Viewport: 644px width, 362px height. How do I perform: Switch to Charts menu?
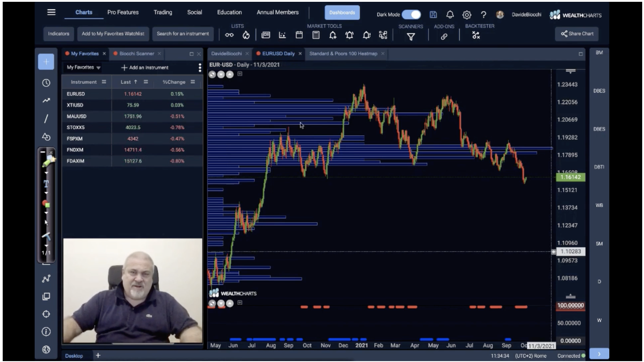click(84, 13)
